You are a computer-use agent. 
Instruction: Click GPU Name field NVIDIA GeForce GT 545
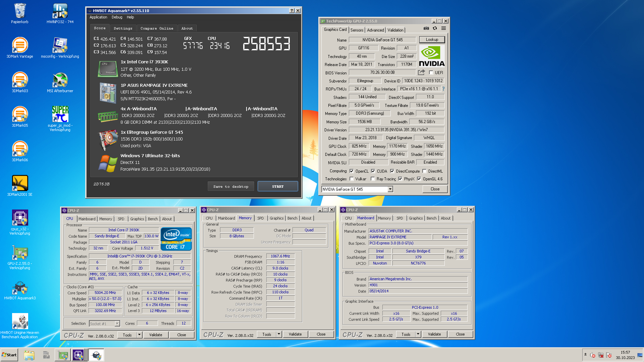click(x=382, y=40)
